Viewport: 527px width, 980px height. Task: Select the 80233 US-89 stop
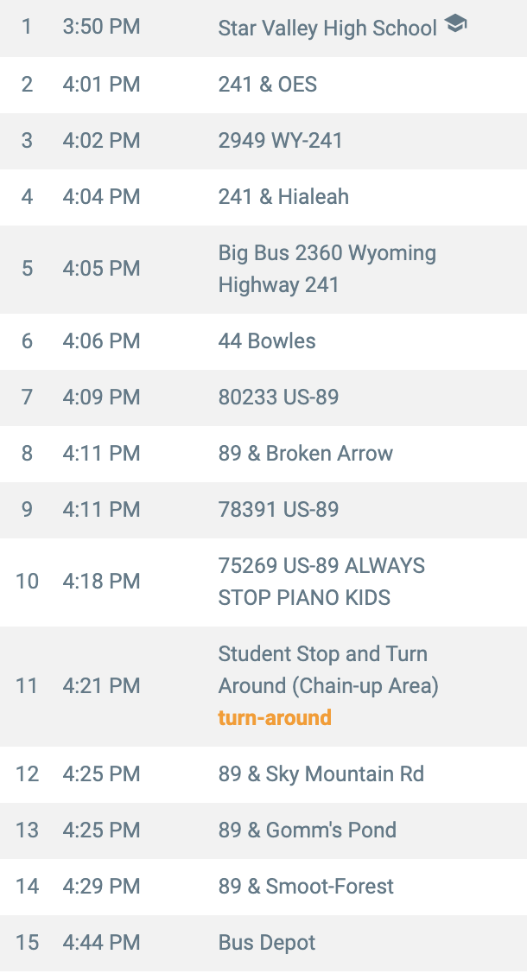coord(278,398)
